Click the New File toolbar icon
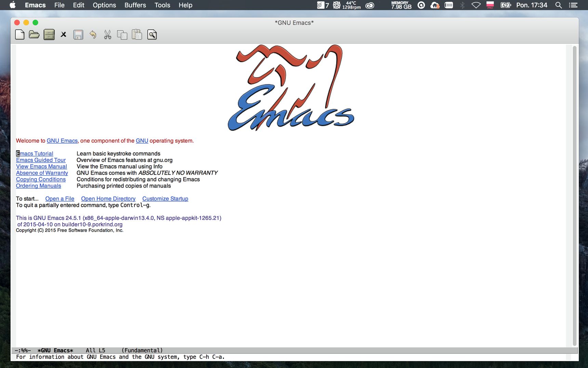Screen dimensions: 588x368 pos(20,35)
